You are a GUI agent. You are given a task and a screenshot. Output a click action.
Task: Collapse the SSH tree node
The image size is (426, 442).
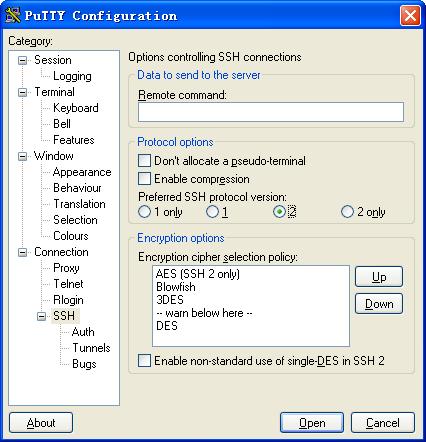click(x=41, y=316)
